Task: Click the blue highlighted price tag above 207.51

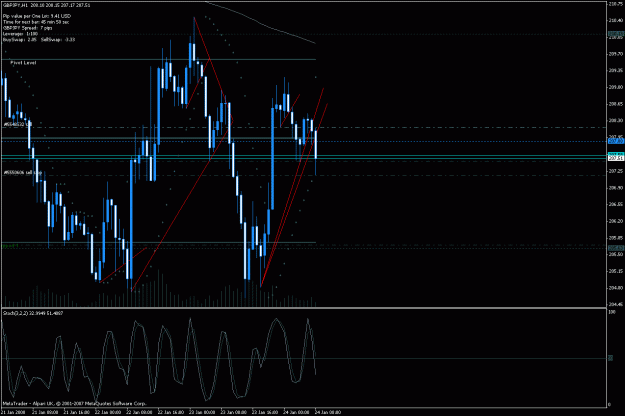Action: coord(616,141)
